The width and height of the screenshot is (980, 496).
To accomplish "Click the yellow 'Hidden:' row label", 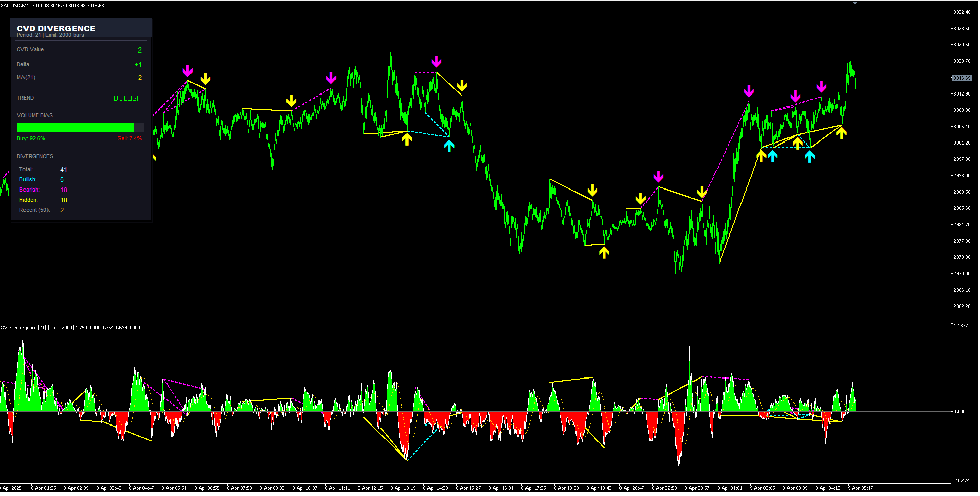I will coord(29,200).
